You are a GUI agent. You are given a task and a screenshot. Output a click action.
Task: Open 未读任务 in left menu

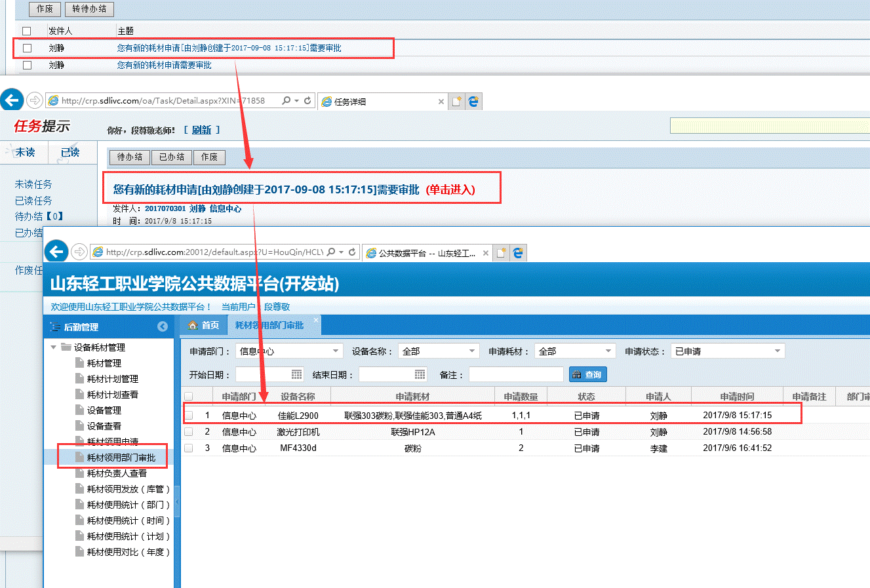pos(33,184)
